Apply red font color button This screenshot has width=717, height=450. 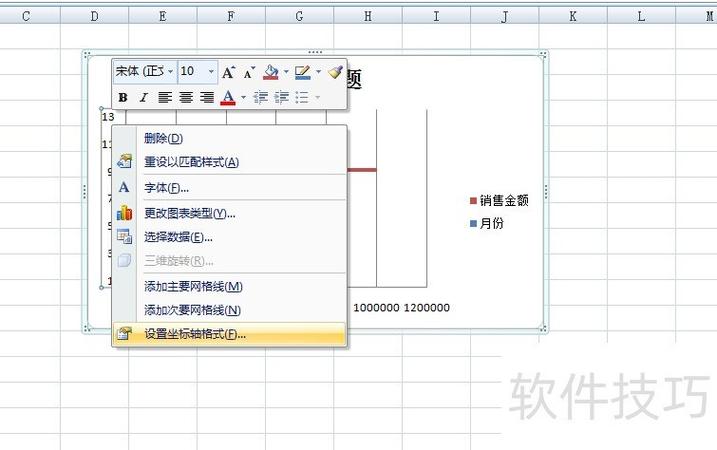228,97
